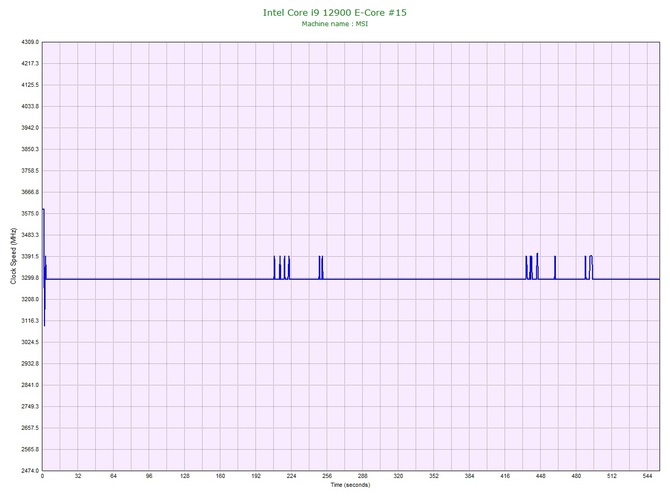Click the 'Time (seconds)' axis label
The width and height of the screenshot is (670, 502).
coord(350,485)
